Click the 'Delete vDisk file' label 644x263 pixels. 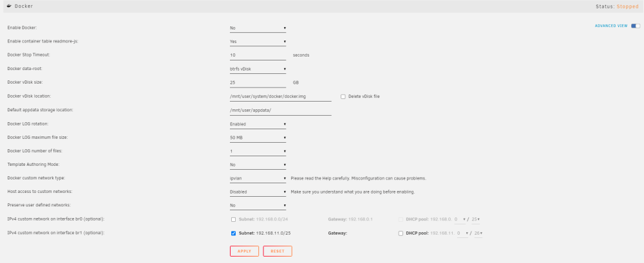pyautogui.click(x=364, y=96)
